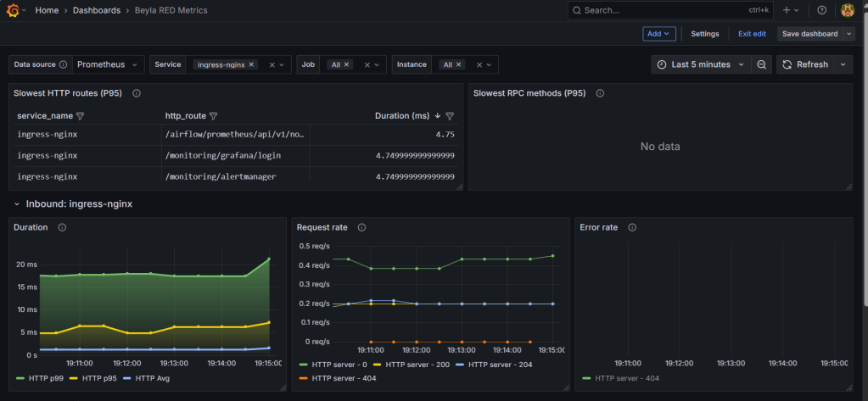Screen dimensions: 868x401
Task: Toggle HTTP p99 series in Duration legend
Action: (x=47, y=377)
